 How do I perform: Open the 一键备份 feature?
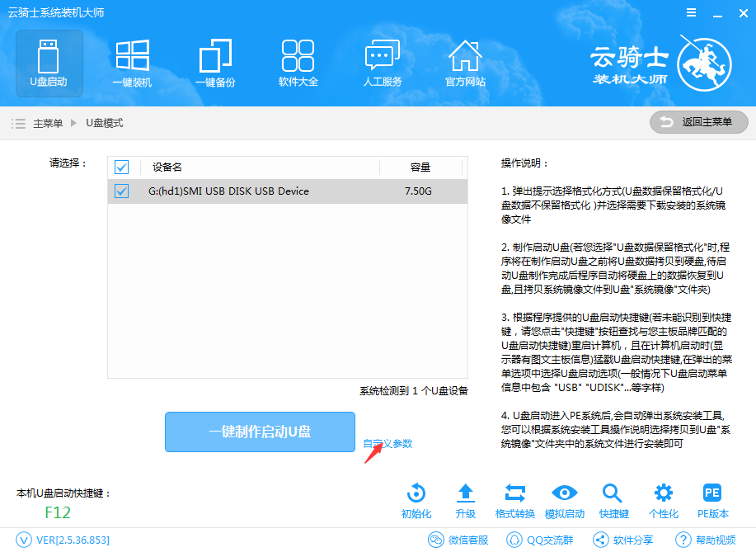(x=215, y=62)
